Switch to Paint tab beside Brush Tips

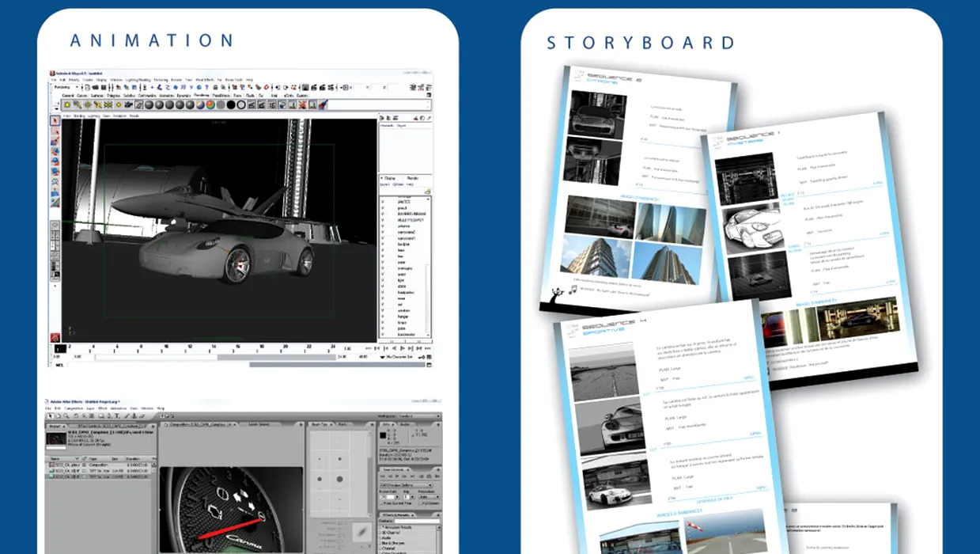[342, 424]
